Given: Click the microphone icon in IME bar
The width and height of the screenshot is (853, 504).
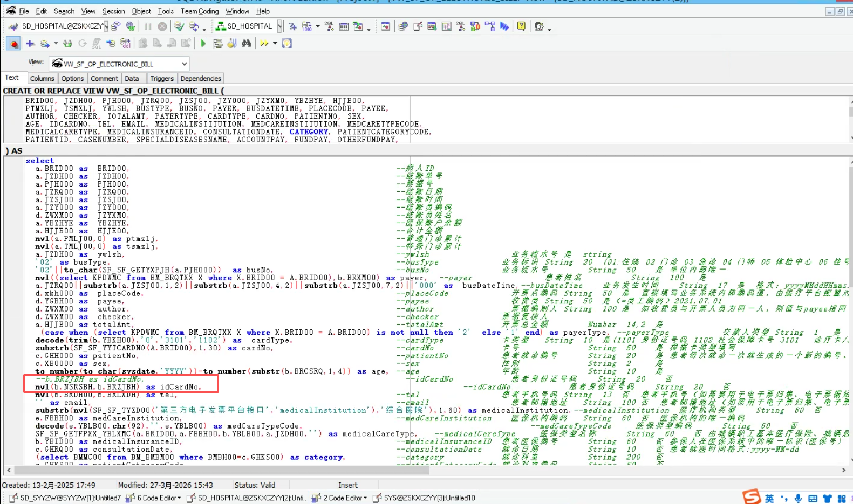Looking at the screenshot, I should [x=798, y=498].
